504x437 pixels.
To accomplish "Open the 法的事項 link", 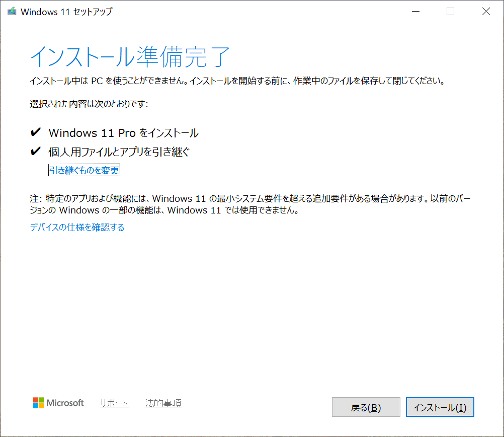I will (x=163, y=403).
